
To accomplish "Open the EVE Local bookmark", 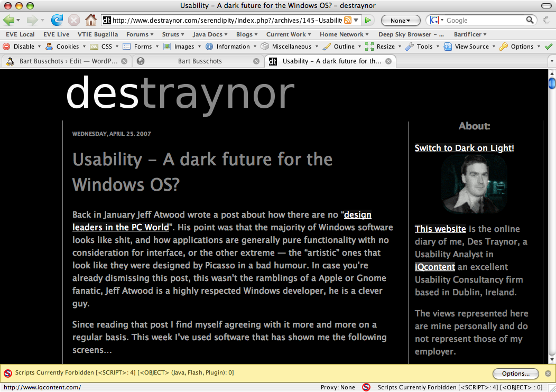I will (20, 34).
